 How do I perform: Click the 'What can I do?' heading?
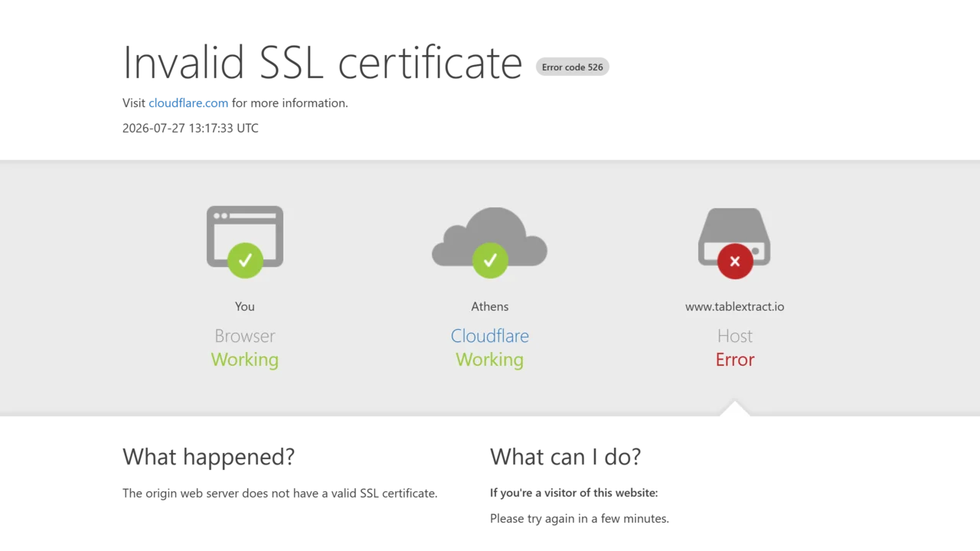(x=566, y=457)
